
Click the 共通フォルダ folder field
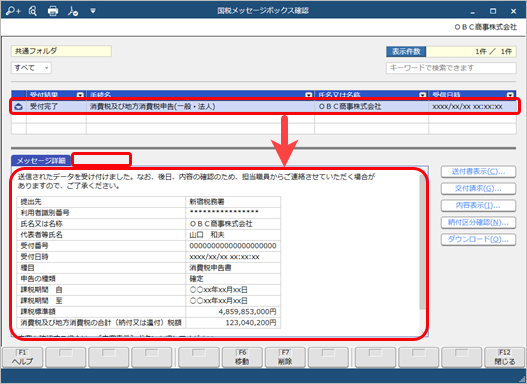coord(61,51)
